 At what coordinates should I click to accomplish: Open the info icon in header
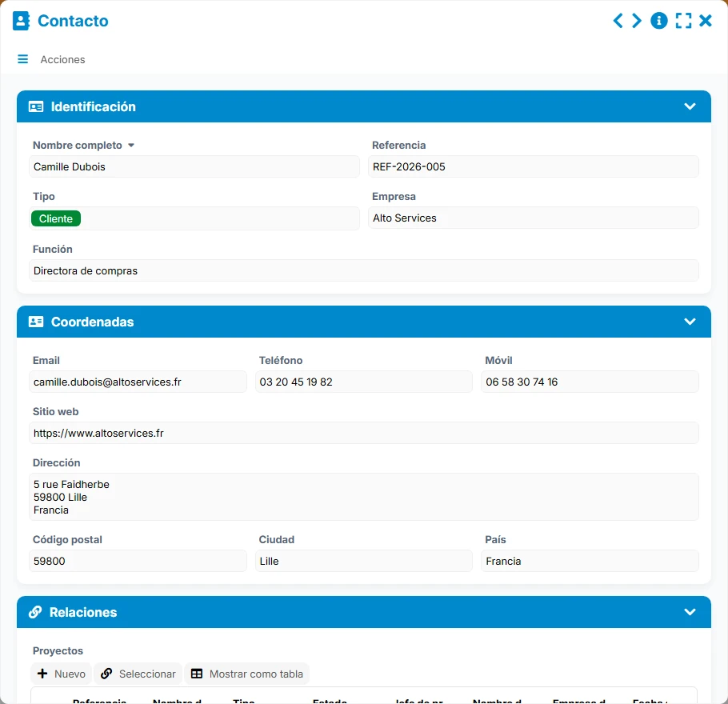[659, 21]
